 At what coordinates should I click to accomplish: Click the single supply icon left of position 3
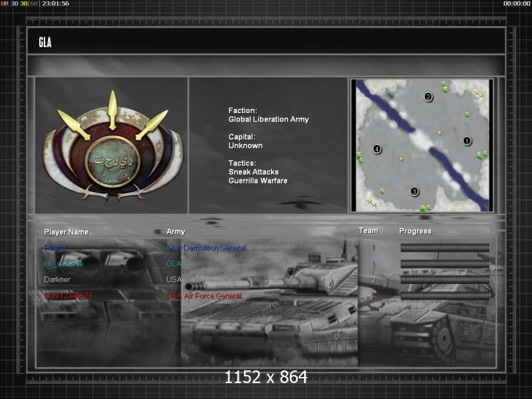coord(382,192)
